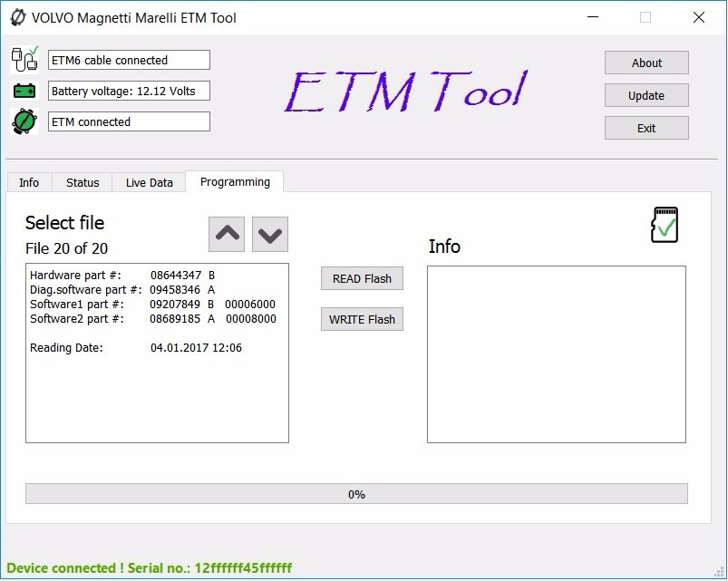Click the battery voltage status icon
The width and height of the screenshot is (728, 581).
[x=23, y=88]
